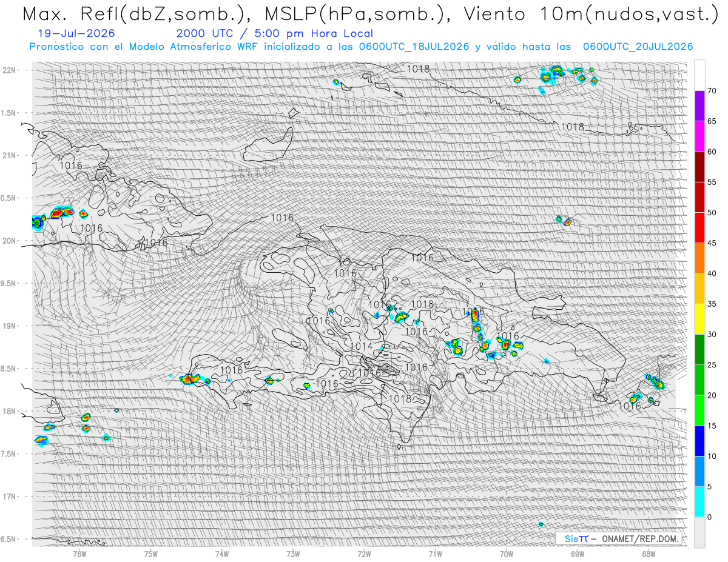Click the '0' value on the colorbar
The image size is (728, 562).
(709, 517)
